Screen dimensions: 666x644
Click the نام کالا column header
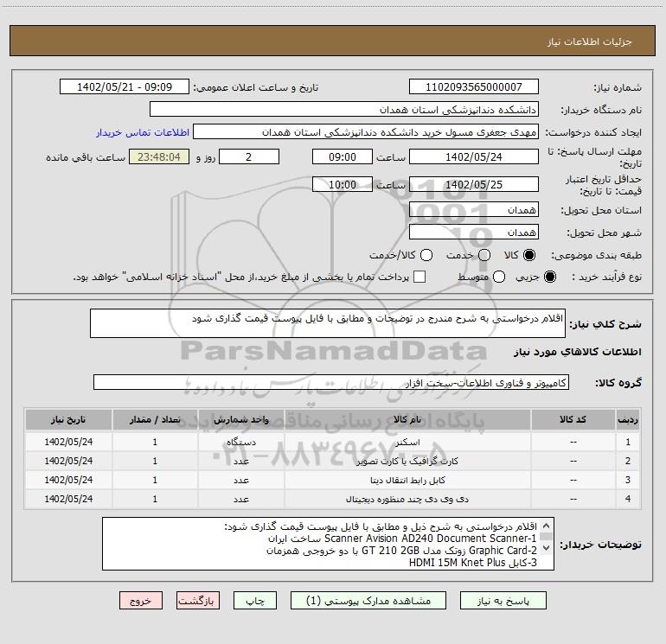[407, 419]
